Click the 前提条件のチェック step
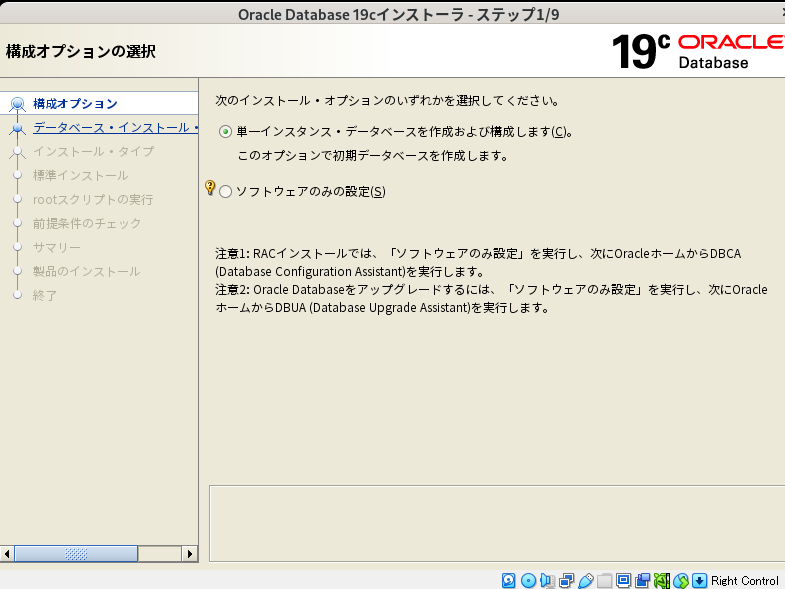Image resolution: width=785 pixels, height=589 pixels. [87, 223]
